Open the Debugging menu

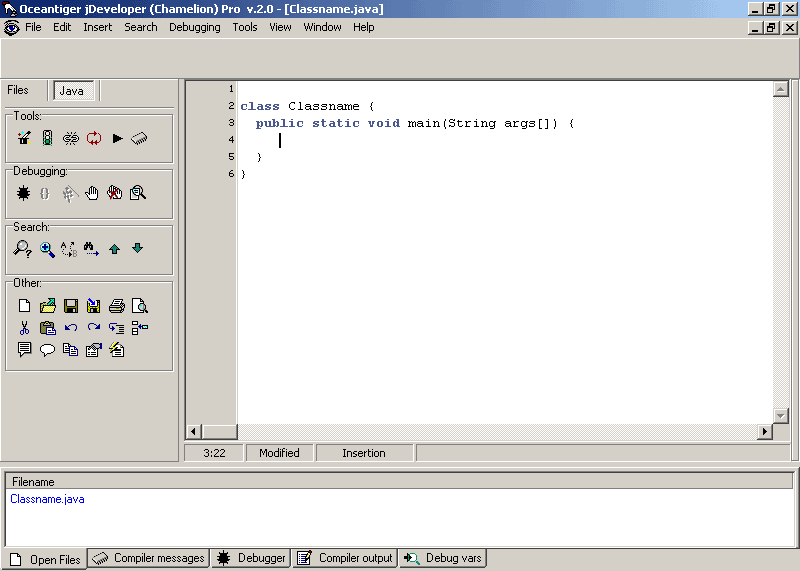[x=194, y=27]
